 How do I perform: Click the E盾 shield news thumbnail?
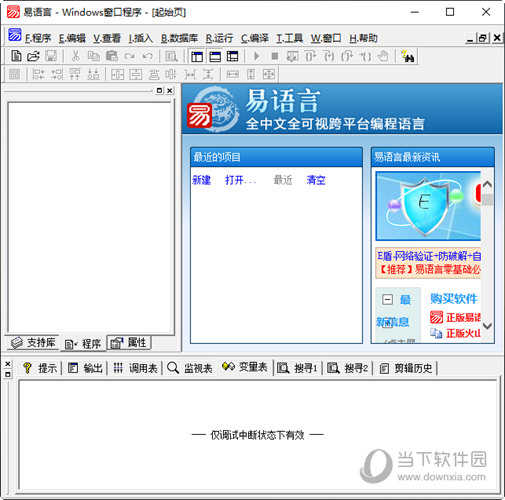[x=428, y=206]
